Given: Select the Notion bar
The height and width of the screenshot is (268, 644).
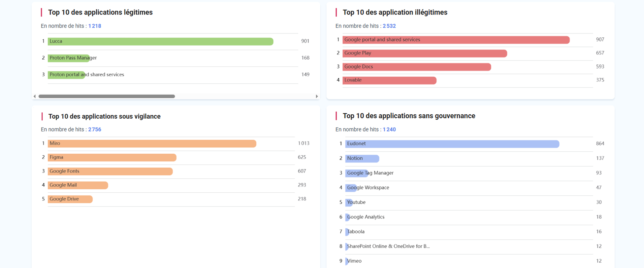Looking at the screenshot, I should click(x=362, y=159).
